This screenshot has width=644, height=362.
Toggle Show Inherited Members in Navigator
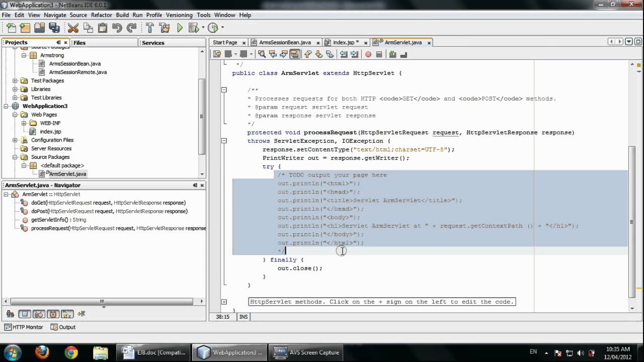(x=10, y=314)
